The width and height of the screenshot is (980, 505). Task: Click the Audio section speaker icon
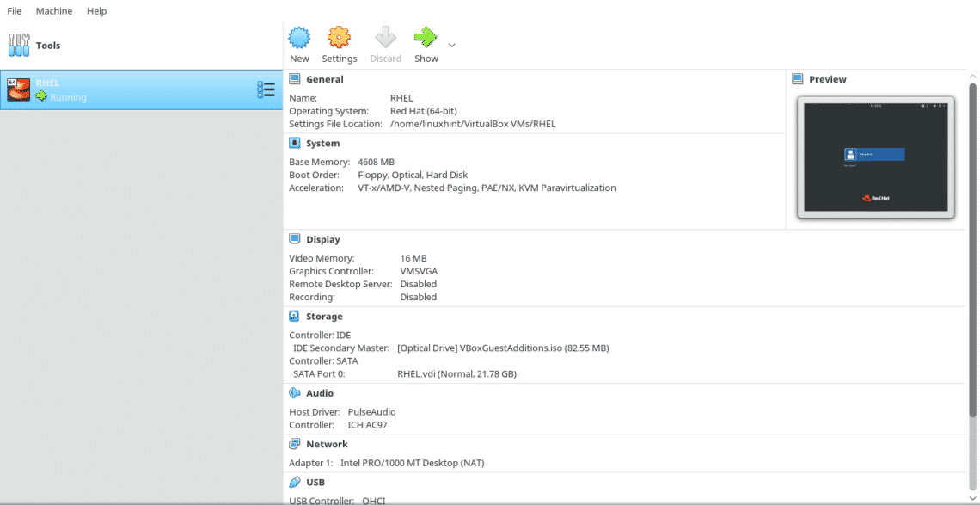tap(295, 393)
